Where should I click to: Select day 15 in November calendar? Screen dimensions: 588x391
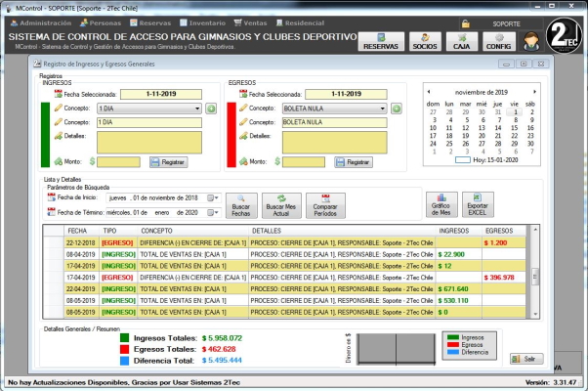(x=514, y=128)
